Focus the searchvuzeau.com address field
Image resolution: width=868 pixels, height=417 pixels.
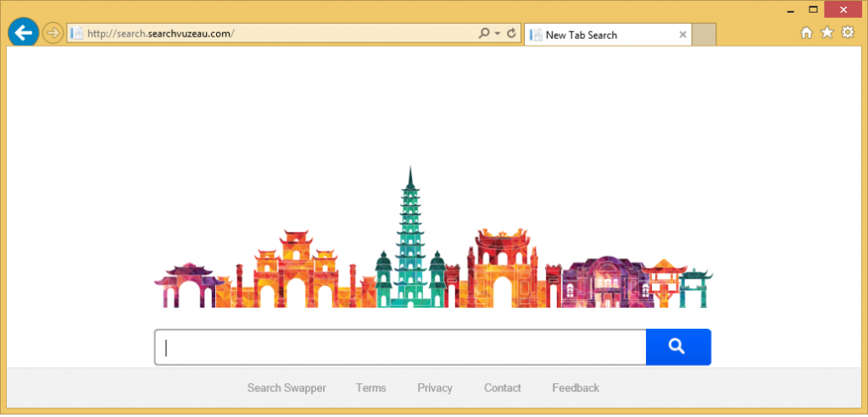[271, 34]
